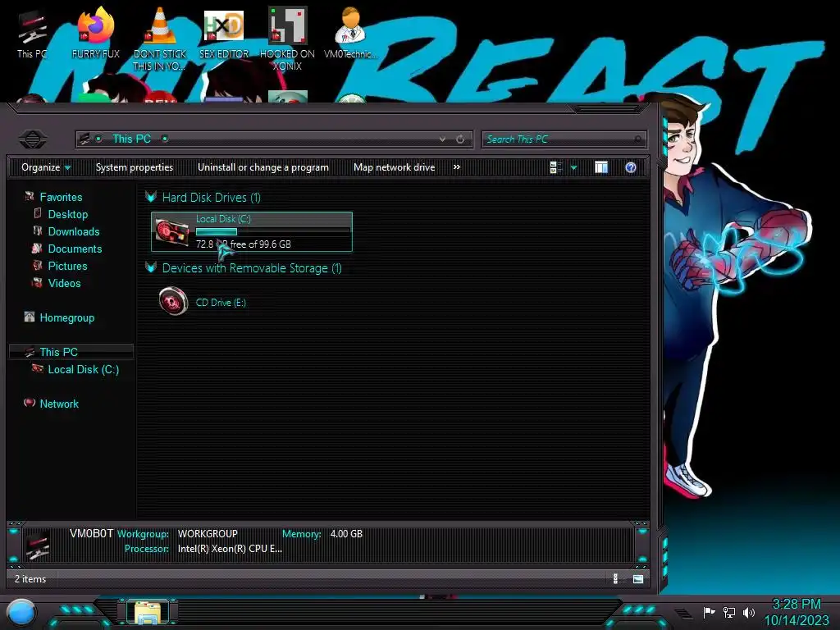Open Documents under Favorites

pyautogui.click(x=75, y=249)
